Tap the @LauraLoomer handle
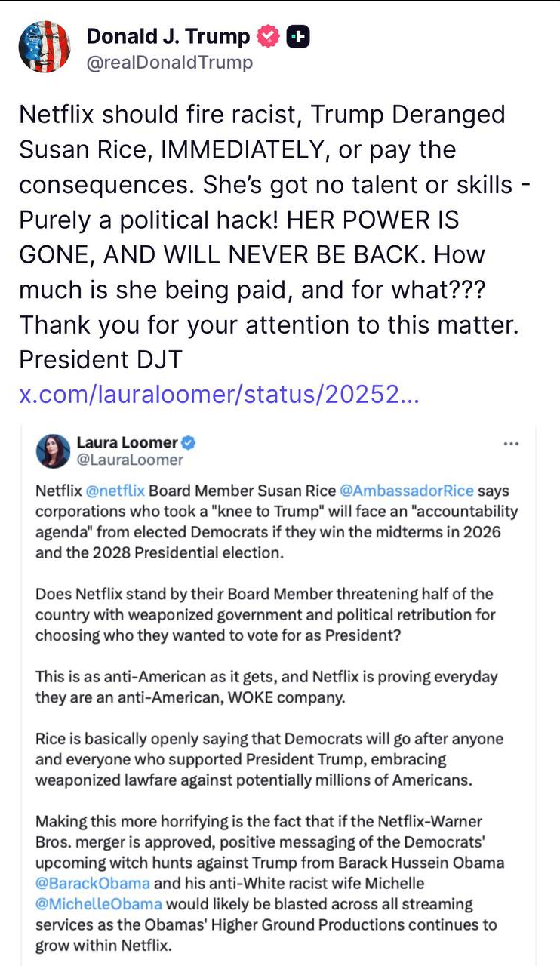The image size is (560, 966). [x=129, y=460]
